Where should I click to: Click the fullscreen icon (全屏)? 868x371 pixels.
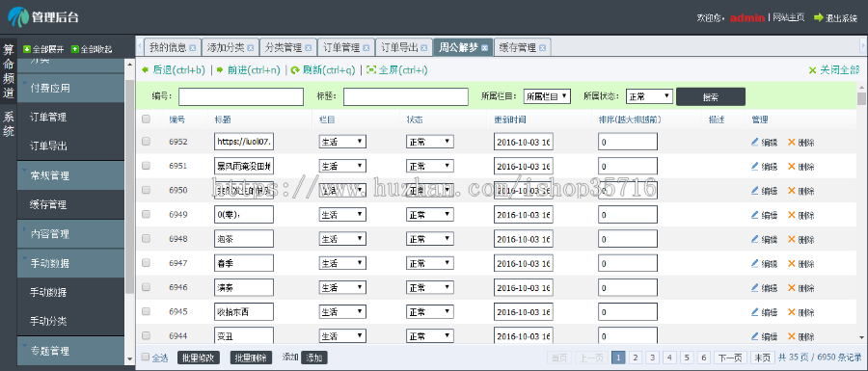[x=371, y=70]
